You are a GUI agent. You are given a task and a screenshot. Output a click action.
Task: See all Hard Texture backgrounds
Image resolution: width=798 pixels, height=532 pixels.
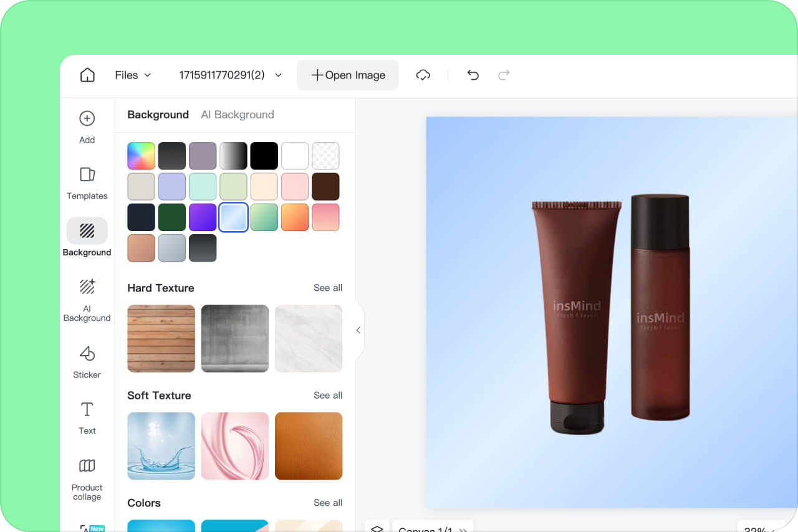(328, 288)
